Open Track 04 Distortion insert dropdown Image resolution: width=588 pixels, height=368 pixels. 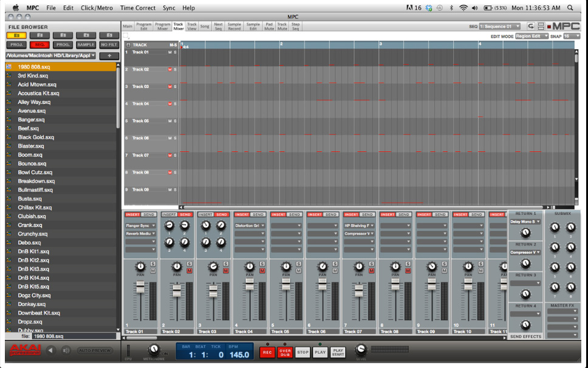pyautogui.click(x=250, y=225)
